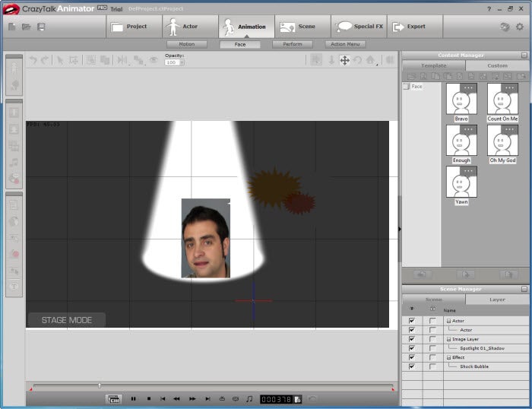The width and height of the screenshot is (532, 409).
Task: Collapse the Effect tree group
Action: pos(449,357)
